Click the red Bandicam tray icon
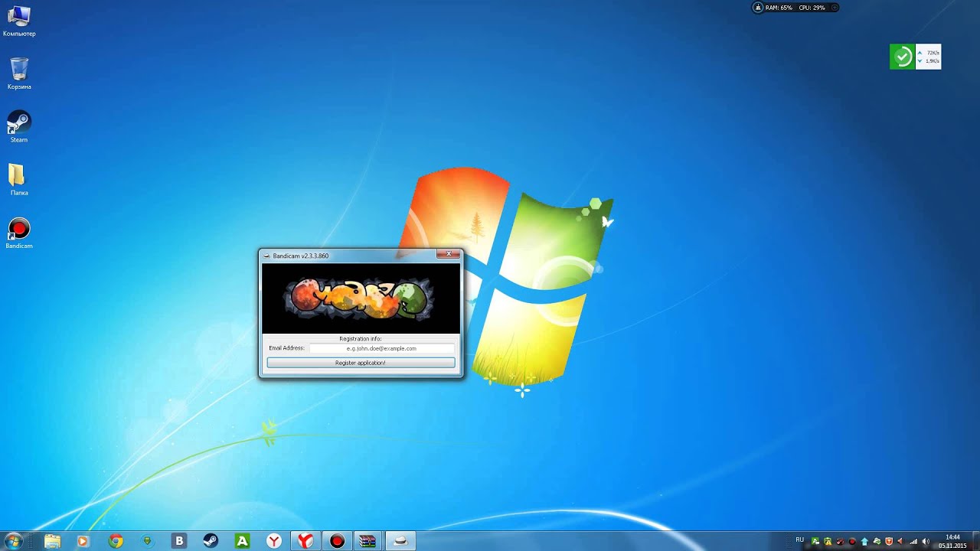This screenshot has width=980, height=551. tap(852, 541)
